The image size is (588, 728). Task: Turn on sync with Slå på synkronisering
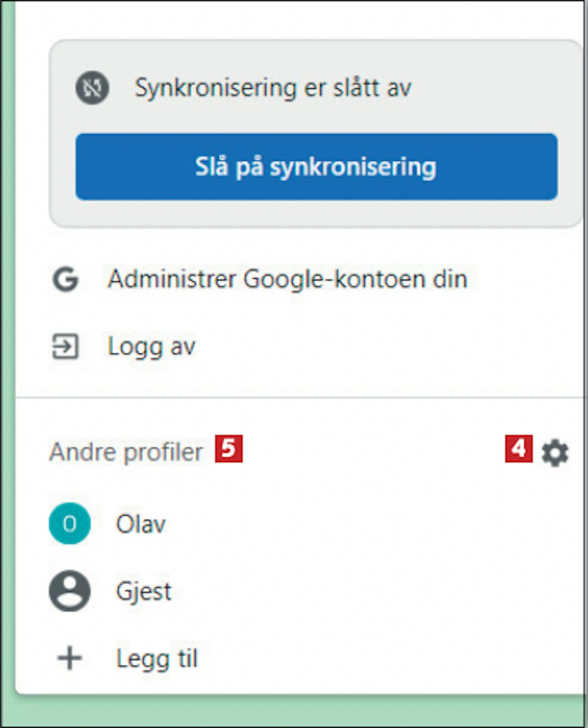pos(316,167)
